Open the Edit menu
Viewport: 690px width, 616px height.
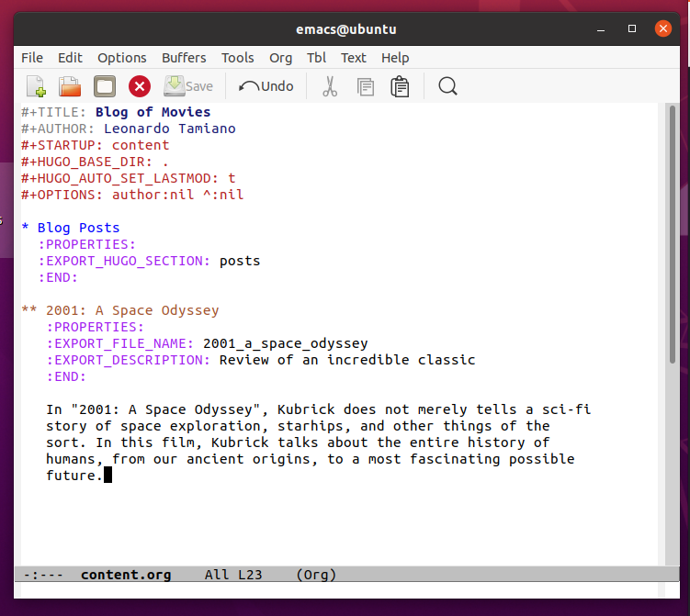click(x=70, y=58)
